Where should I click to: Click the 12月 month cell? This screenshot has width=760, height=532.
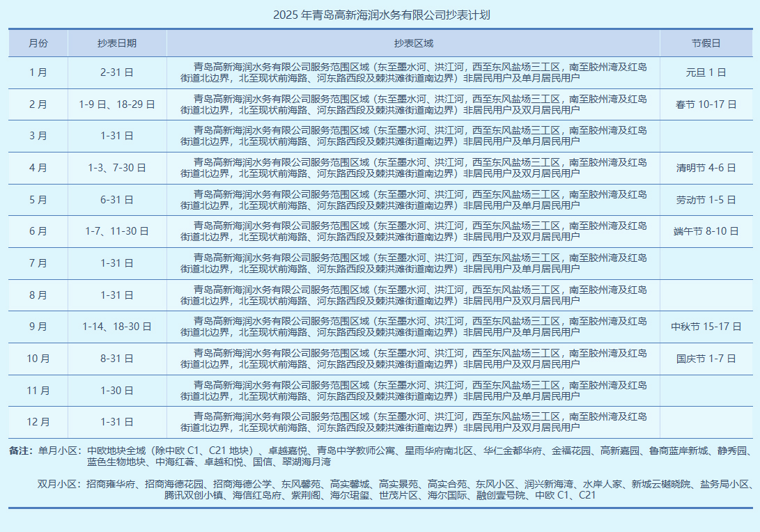click(38, 422)
